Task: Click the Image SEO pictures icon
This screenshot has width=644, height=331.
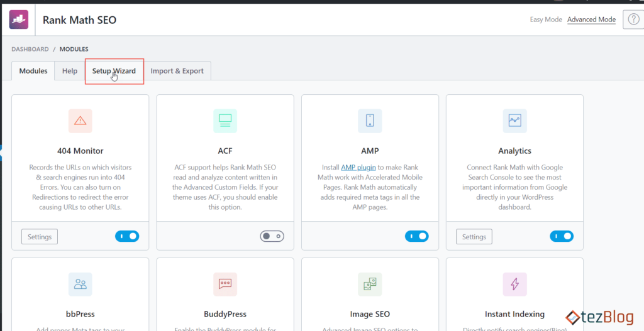Action: tap(370, 285)
